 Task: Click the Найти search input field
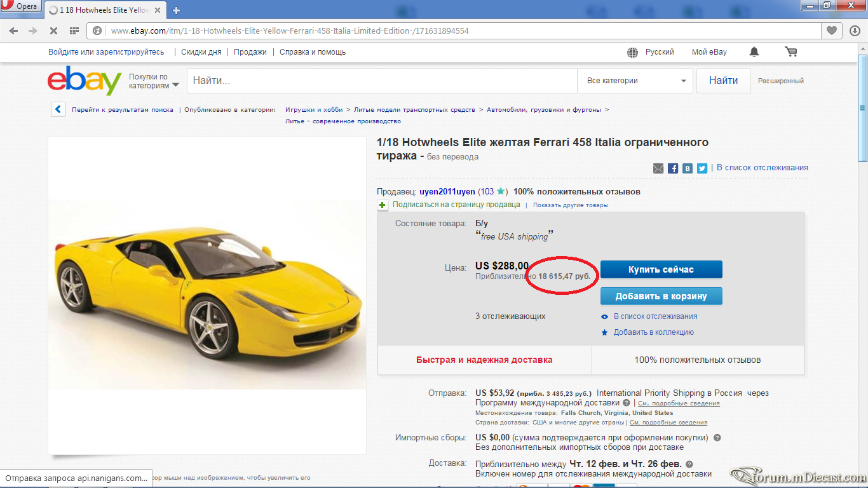point(382,81)
